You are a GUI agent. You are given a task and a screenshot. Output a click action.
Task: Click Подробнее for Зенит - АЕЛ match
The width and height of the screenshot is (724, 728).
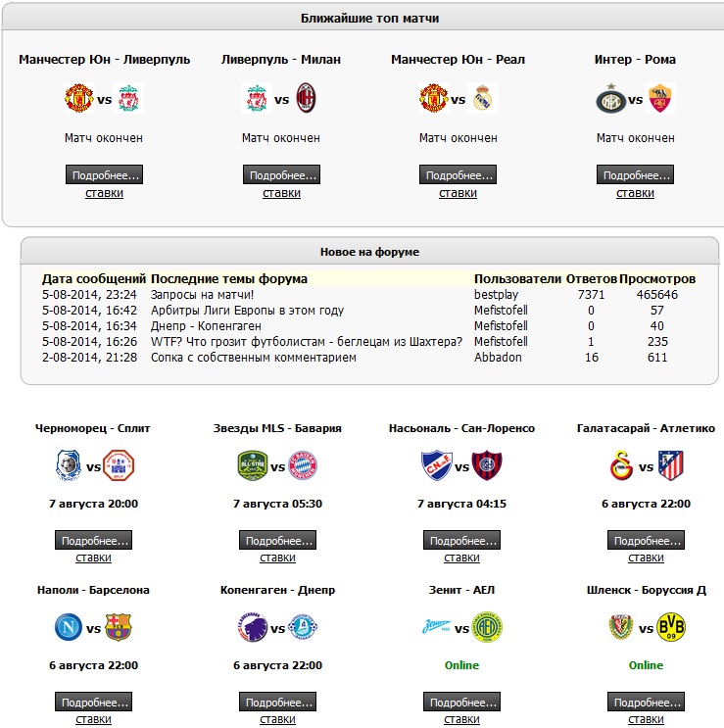(461, 703)
